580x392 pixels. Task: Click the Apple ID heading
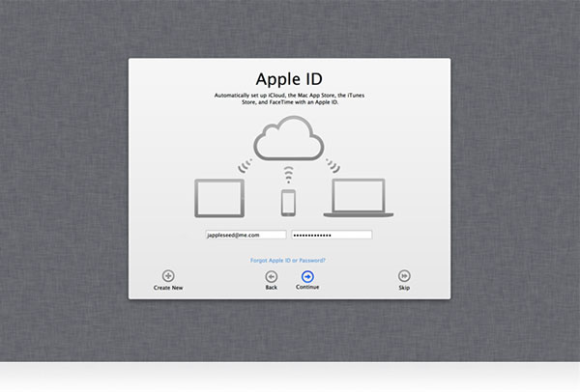click(x=289, y=79)
